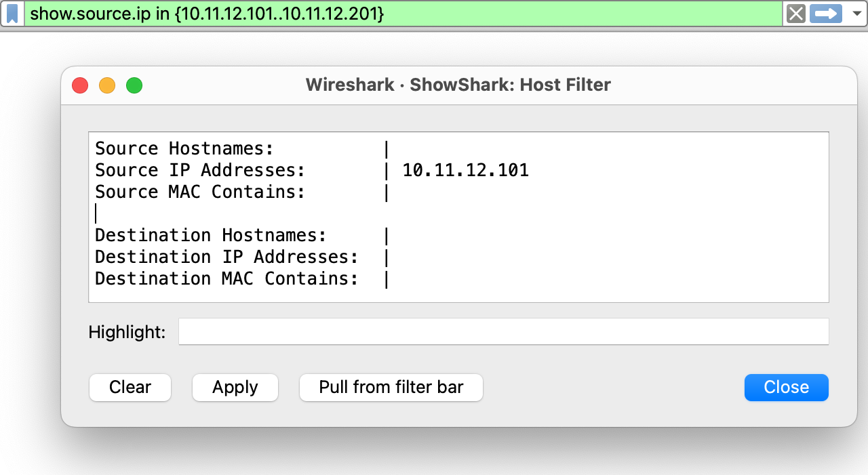Click the filter bookmark icon

coord(14,14)
